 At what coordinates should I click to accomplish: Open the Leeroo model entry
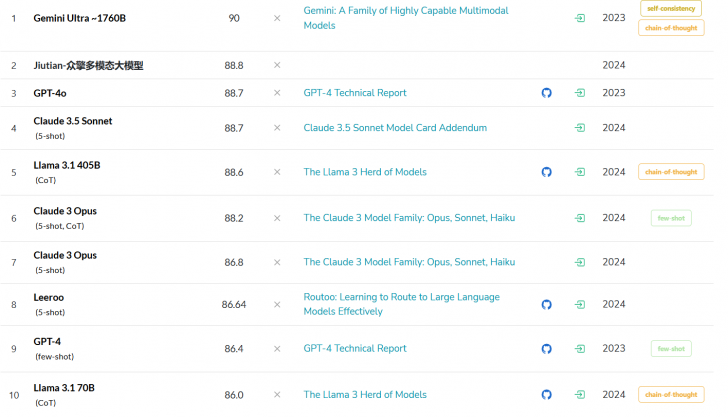coord(51,297)
